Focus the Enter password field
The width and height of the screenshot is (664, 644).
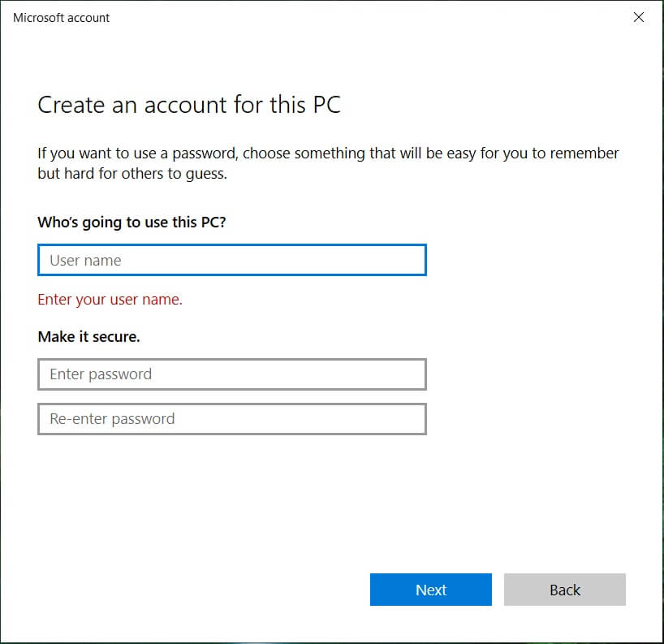[x=231, y=374]
